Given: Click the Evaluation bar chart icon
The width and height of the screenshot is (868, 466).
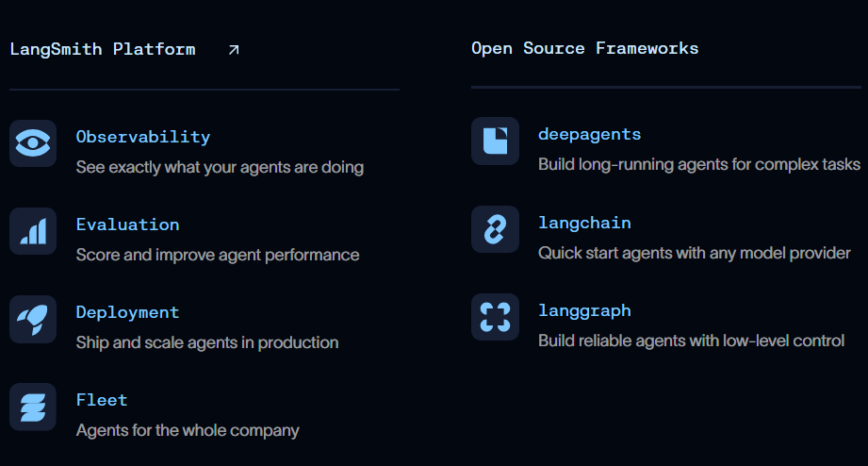Looking at the screenshot, I should (33, 231).
